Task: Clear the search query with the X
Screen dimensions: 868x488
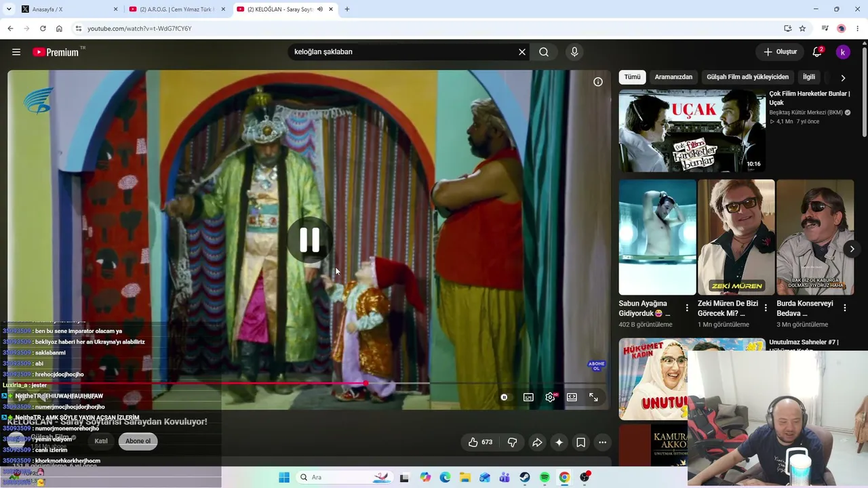Action: click(522, 52)
